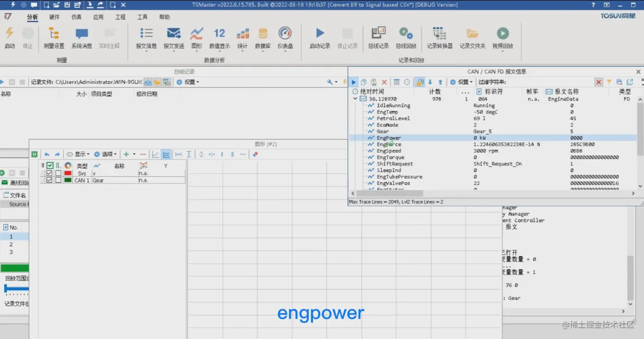Image resolution: width=644 pixels, height=339 pixels.
Task: Open the 显示 dropdown in graphics toolbar
Action: tap(78, 154)
